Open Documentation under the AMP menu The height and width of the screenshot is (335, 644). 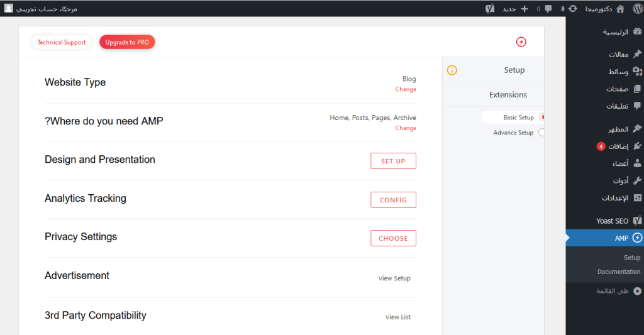point(618,272)
